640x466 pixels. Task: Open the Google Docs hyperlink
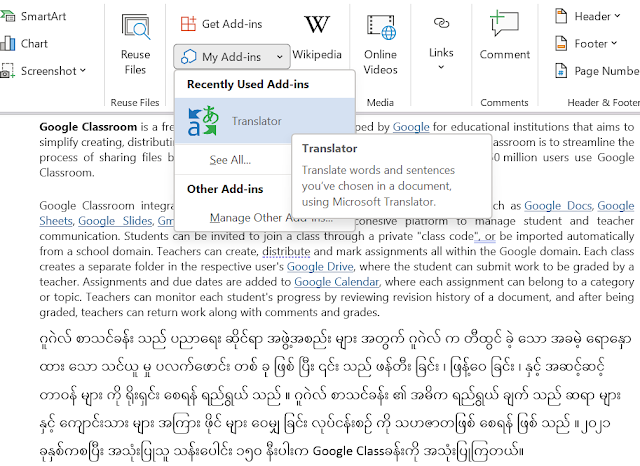pyautogui.click(x=558, y=206)
